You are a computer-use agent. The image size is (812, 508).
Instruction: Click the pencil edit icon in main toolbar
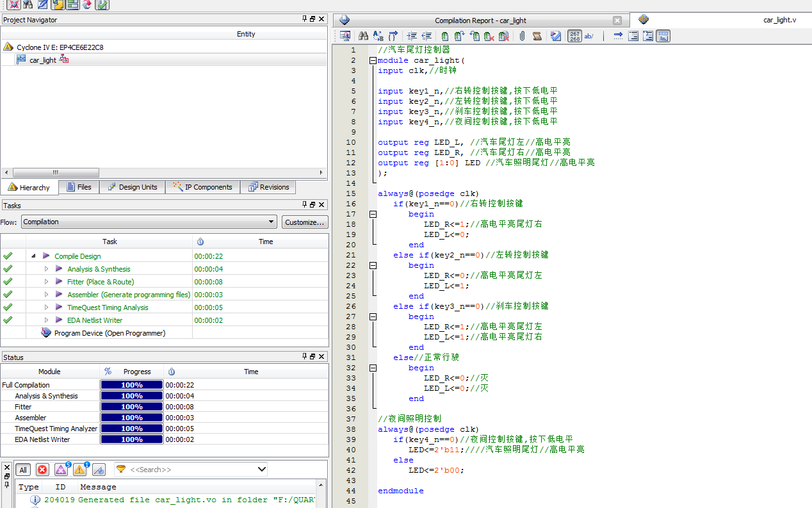42,4
